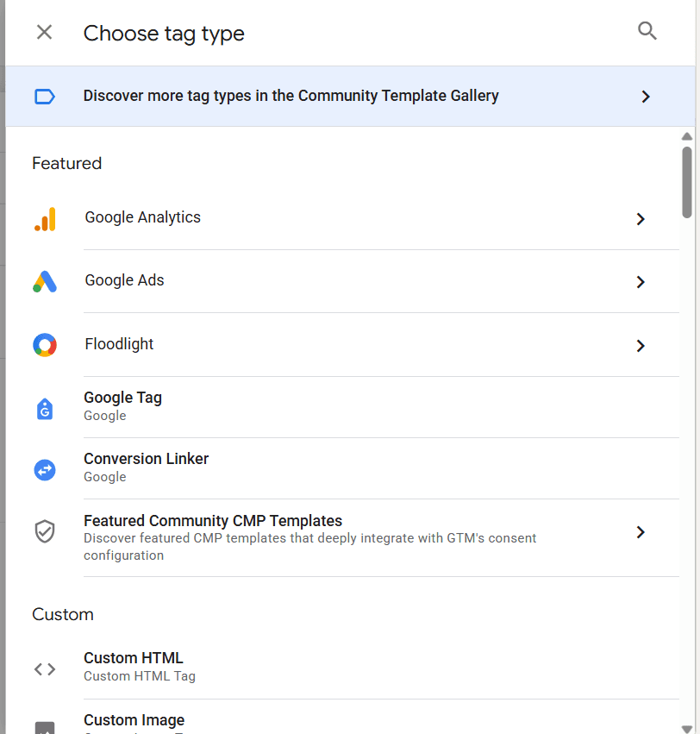Select the Google Tag type
Image resolution: width=700 pixels, height=734 pixels.
(x=122, y=398)
